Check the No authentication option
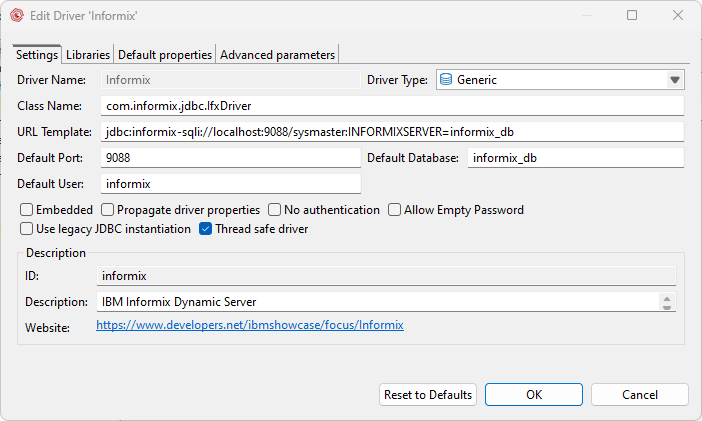This screenshot has width=702, height=421. click(x=275, y=210)
